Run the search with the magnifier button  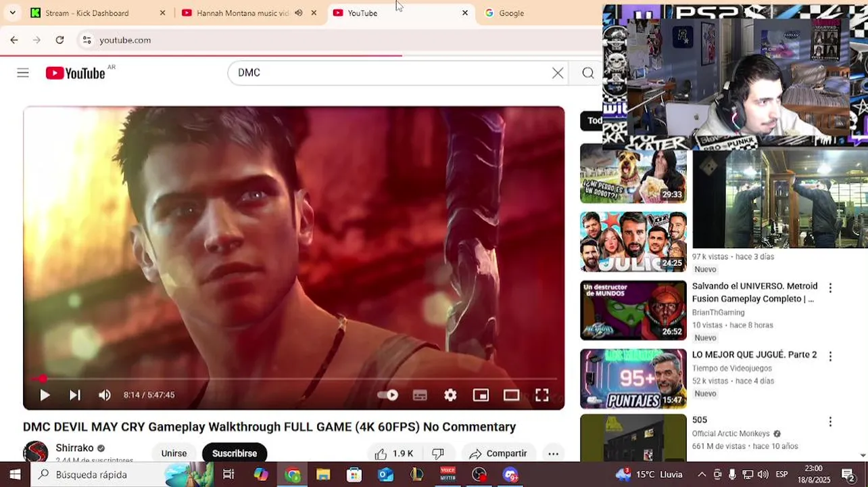pos(588,73)
